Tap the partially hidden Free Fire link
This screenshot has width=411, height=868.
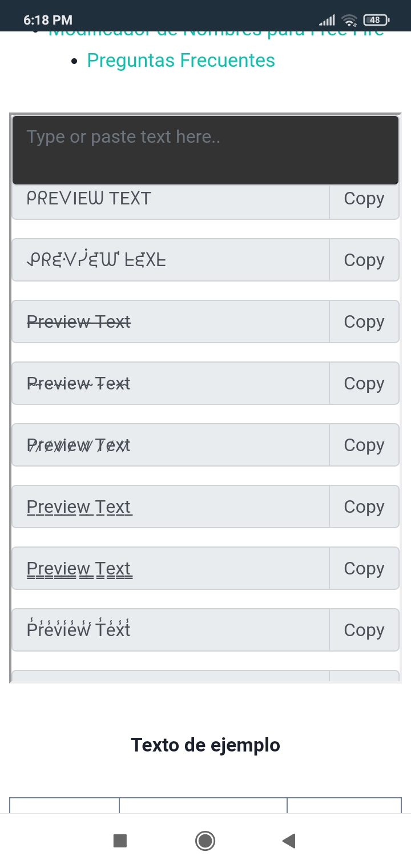216,34
